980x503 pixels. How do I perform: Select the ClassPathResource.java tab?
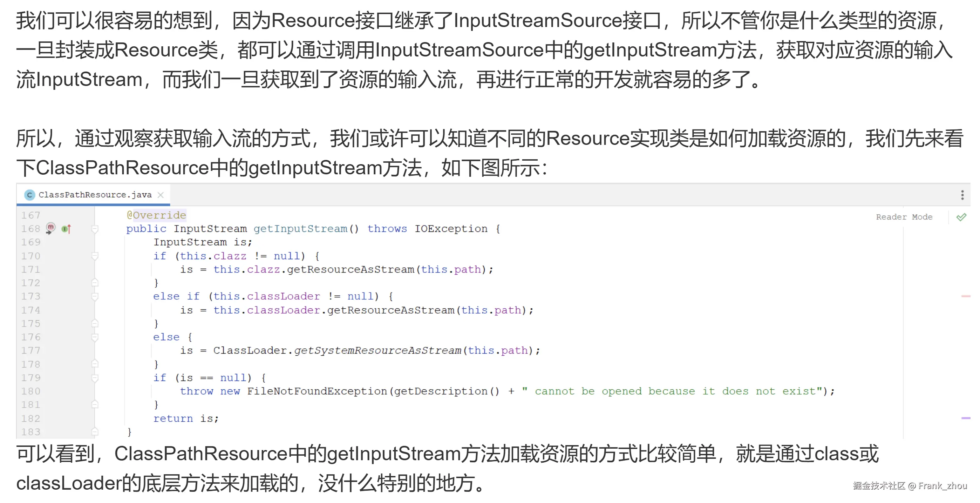(x=93, y=195)
